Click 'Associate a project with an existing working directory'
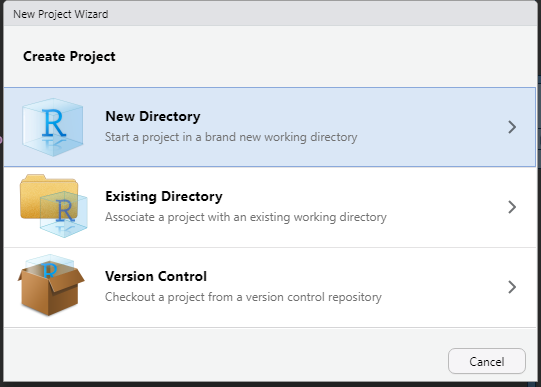Screen dimensions: 541x387 (x=246, y=217)
